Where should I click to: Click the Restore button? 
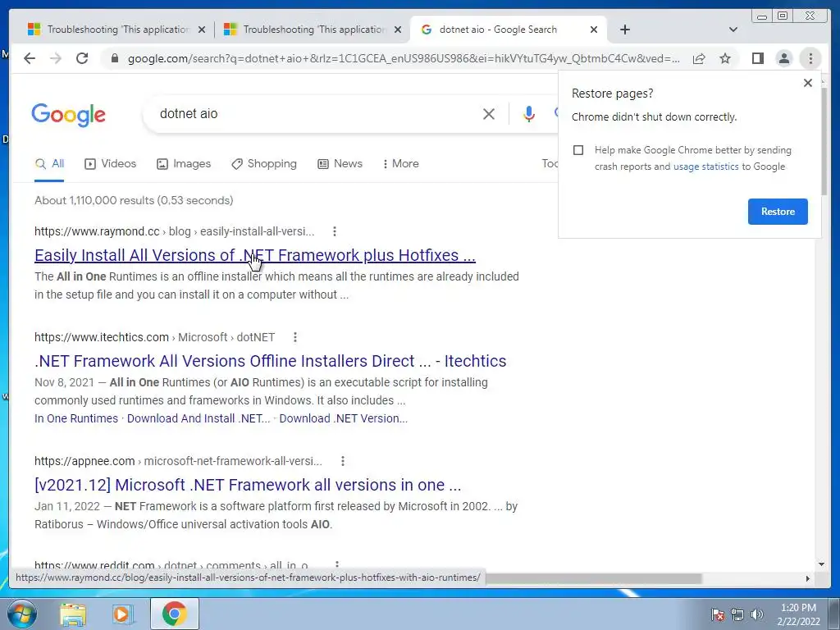[x=778, y=212]
